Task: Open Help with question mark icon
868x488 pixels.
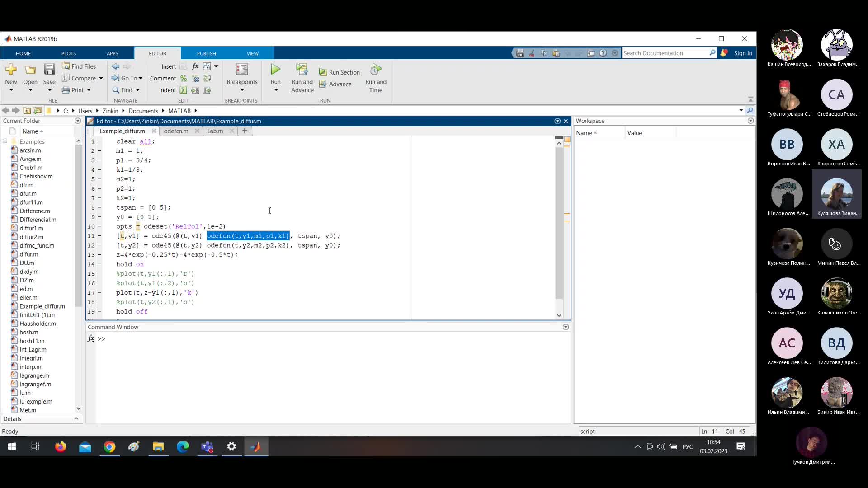Action: [603, 53]
